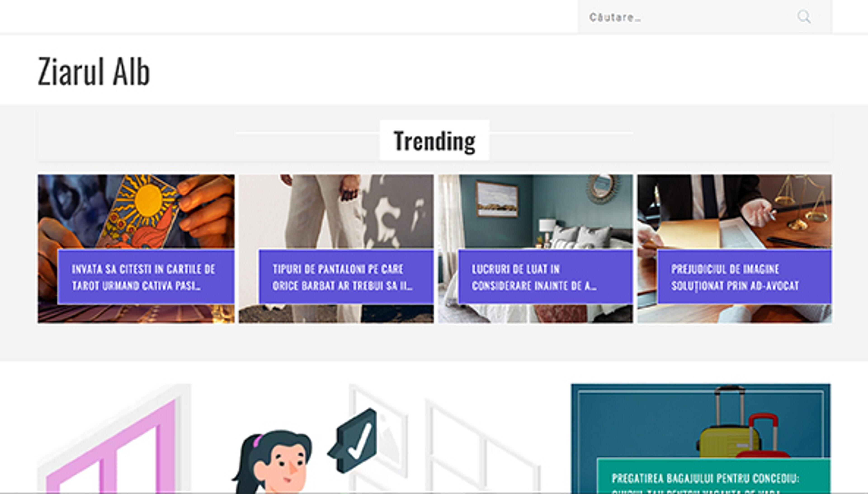The image size is (868, 494).
Task: Click the search magnifier icon
Action: (804, 17)
